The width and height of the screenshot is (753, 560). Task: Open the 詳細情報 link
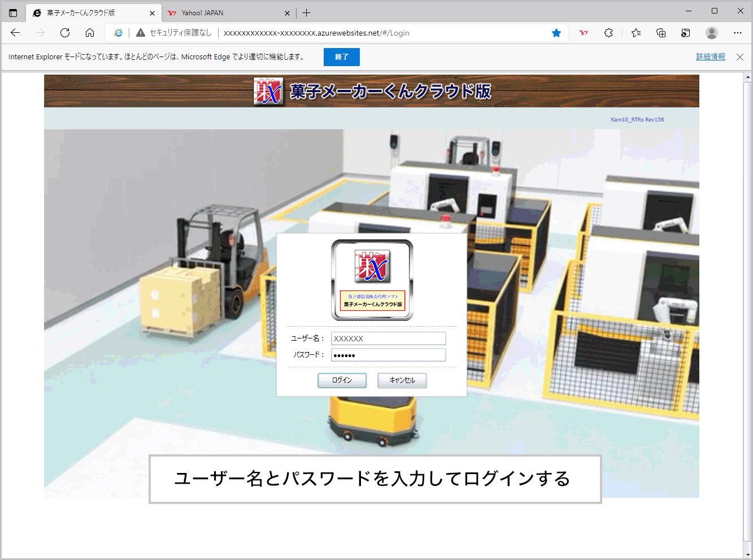coord(711,57)
